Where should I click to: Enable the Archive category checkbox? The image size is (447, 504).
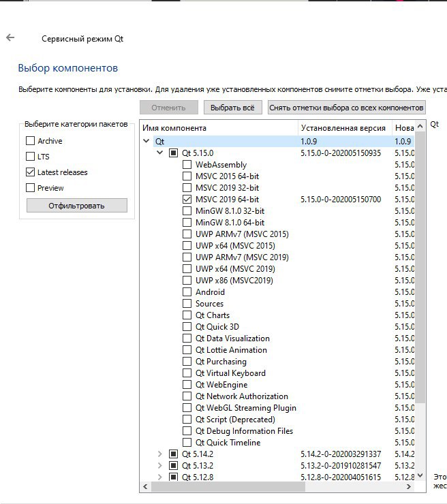point(30,141)
